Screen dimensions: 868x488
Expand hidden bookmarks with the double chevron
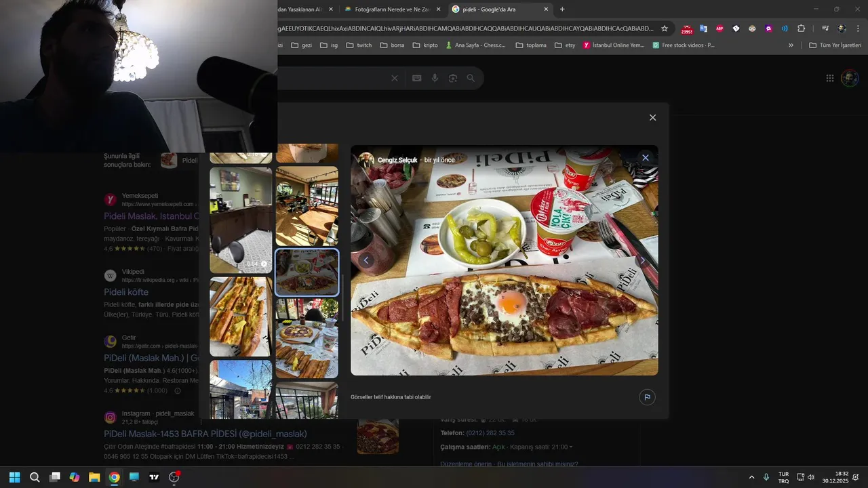(x=791, y=45)
